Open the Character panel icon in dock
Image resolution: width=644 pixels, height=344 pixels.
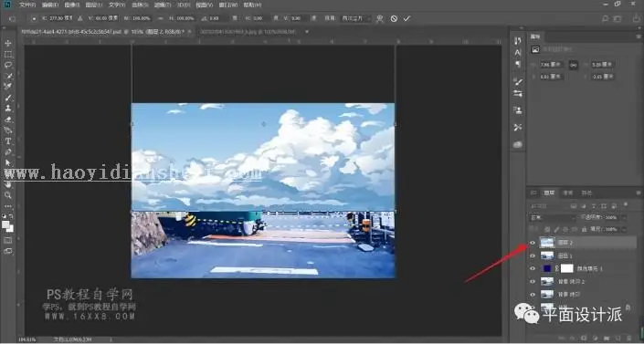518,52
